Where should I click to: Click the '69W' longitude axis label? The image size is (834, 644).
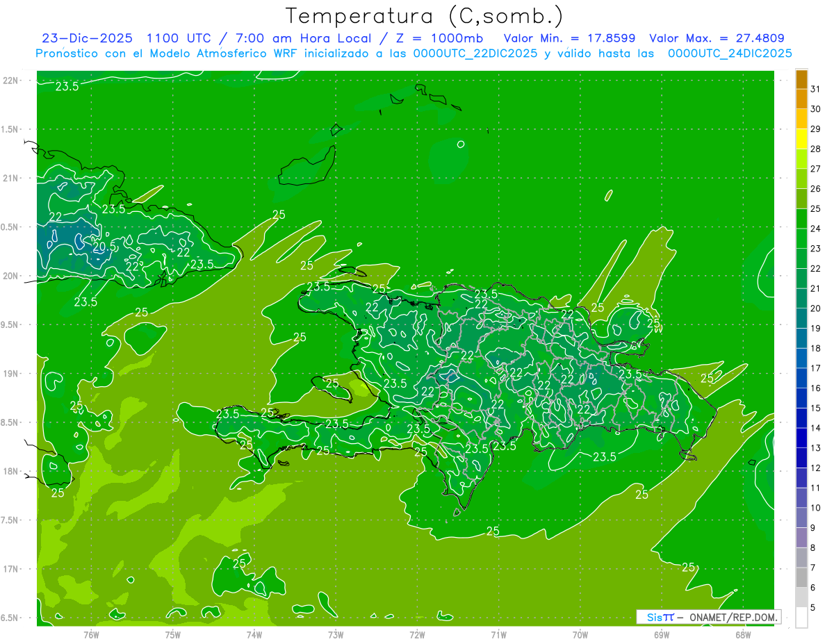click(662, 634)
